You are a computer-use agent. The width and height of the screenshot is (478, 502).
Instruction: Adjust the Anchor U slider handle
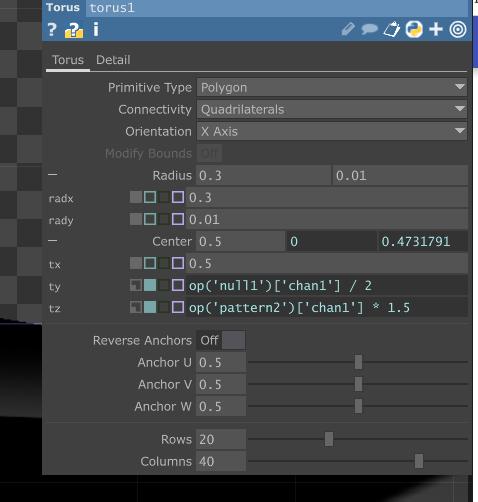point(358,362)
